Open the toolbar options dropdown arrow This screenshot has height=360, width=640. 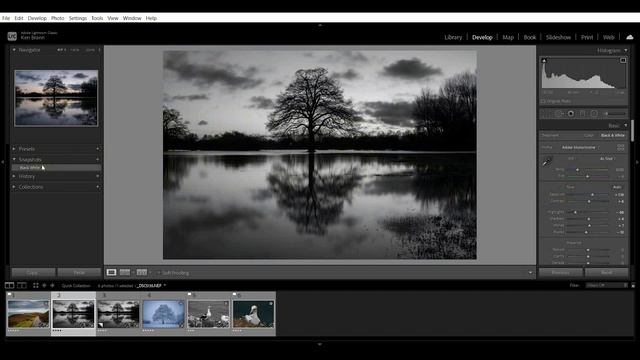click(x=530, y=273)
